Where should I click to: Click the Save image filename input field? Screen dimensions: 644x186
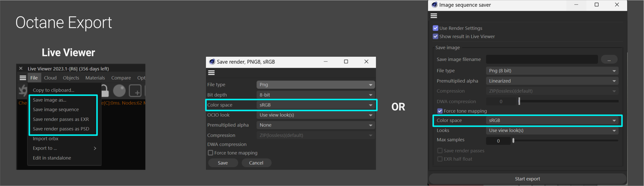point(542,59)
